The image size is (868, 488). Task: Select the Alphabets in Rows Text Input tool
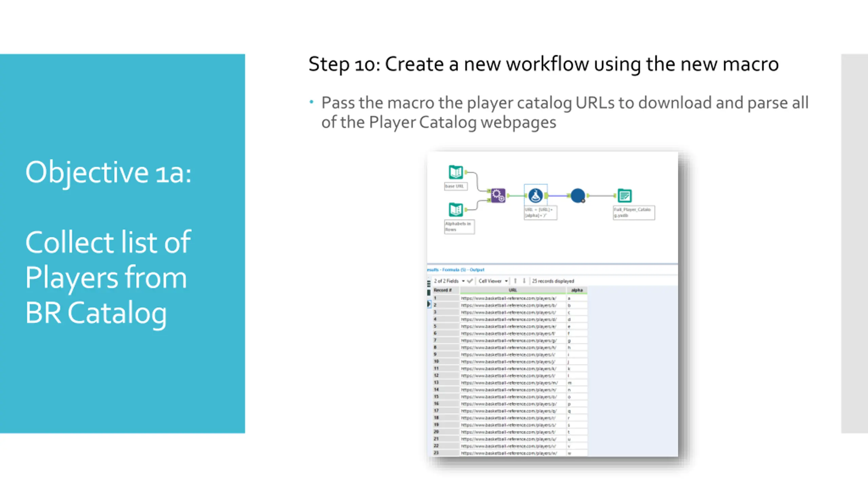click(456, 209)
